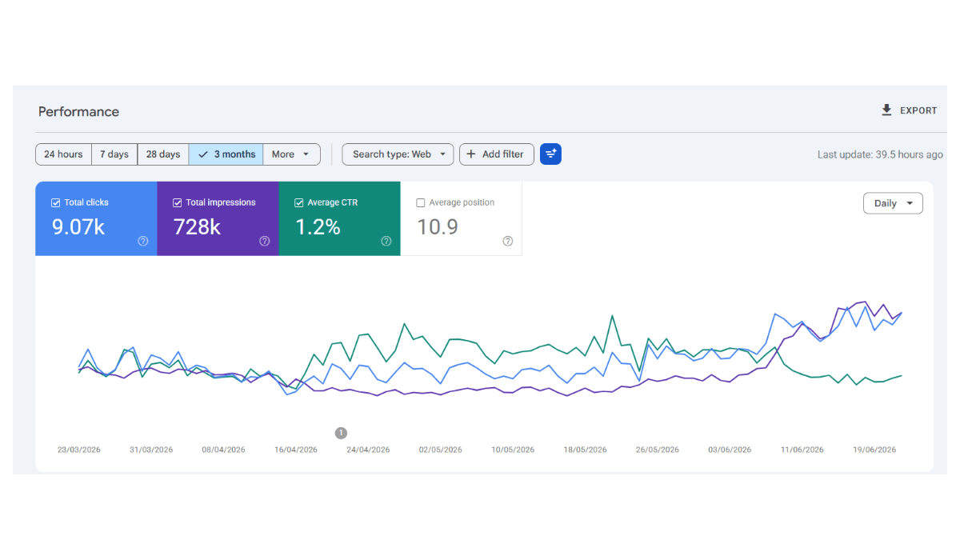This screenshot has width=960, height=560.
Task: Open the Search type: Web dropdown
Action: point(398,154)
